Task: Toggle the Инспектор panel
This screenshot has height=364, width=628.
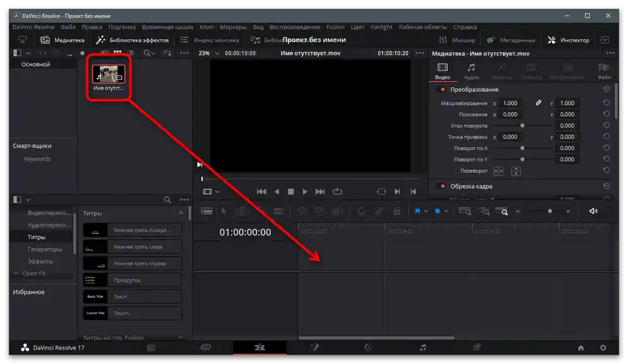Action: tap(568, 40)
